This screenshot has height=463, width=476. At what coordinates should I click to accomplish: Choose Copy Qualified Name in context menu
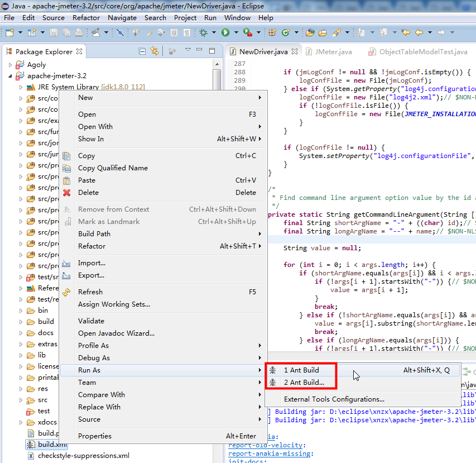click(164, 168)
